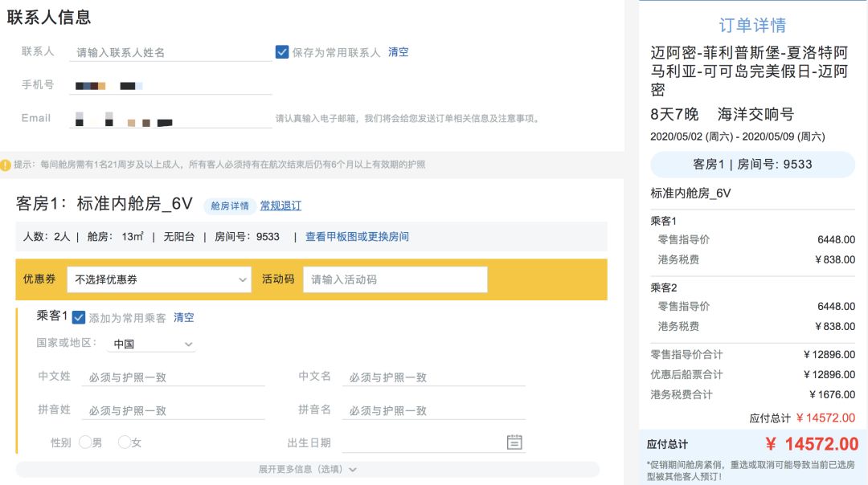Select the 男 gender radio button
The height and width of the screenshot is (485, 868).
pyautogui.click(x=86, y=442)
